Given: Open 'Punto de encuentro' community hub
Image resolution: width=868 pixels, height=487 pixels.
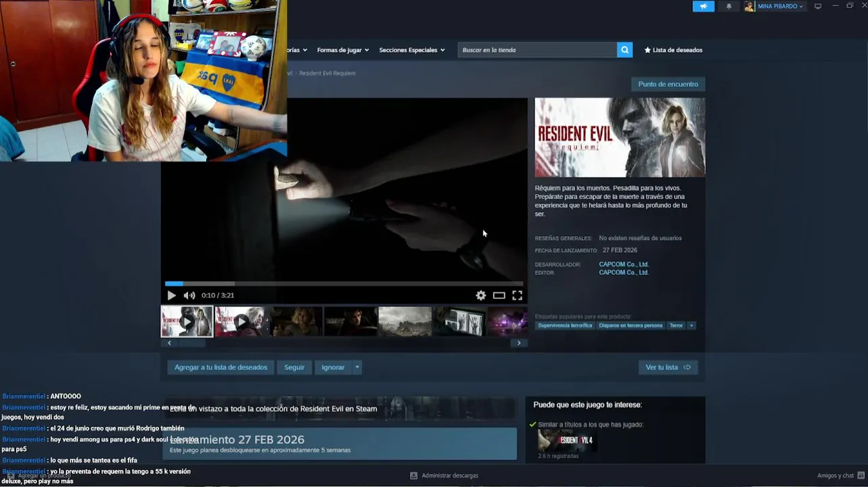Looking at the screenshot, I should coord(668,85).
